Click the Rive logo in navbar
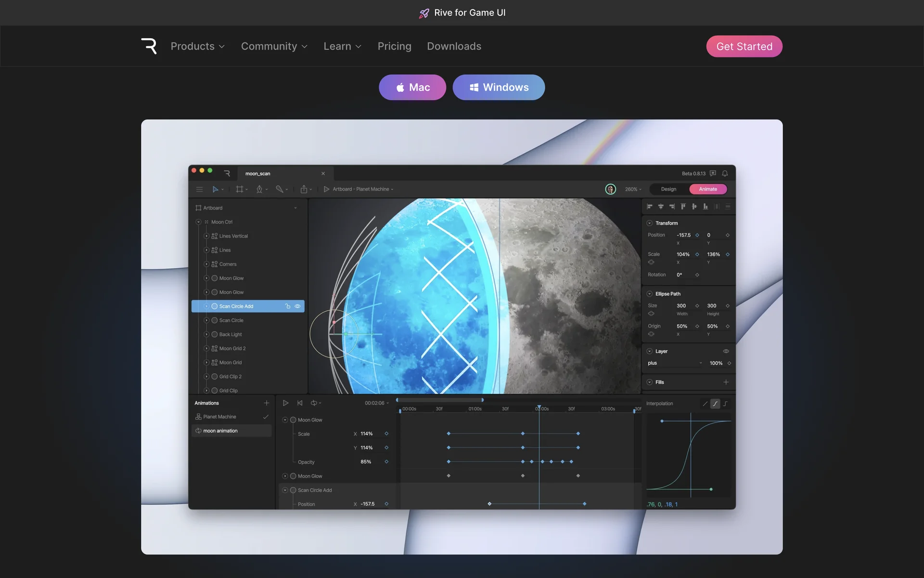924x578 pixels. tap(149, 46)
